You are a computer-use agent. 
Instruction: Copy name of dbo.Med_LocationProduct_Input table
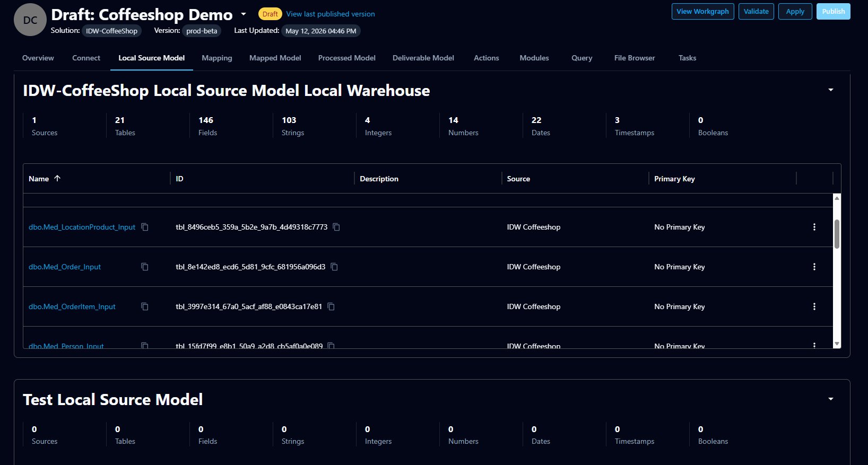[x=145, y=227]
